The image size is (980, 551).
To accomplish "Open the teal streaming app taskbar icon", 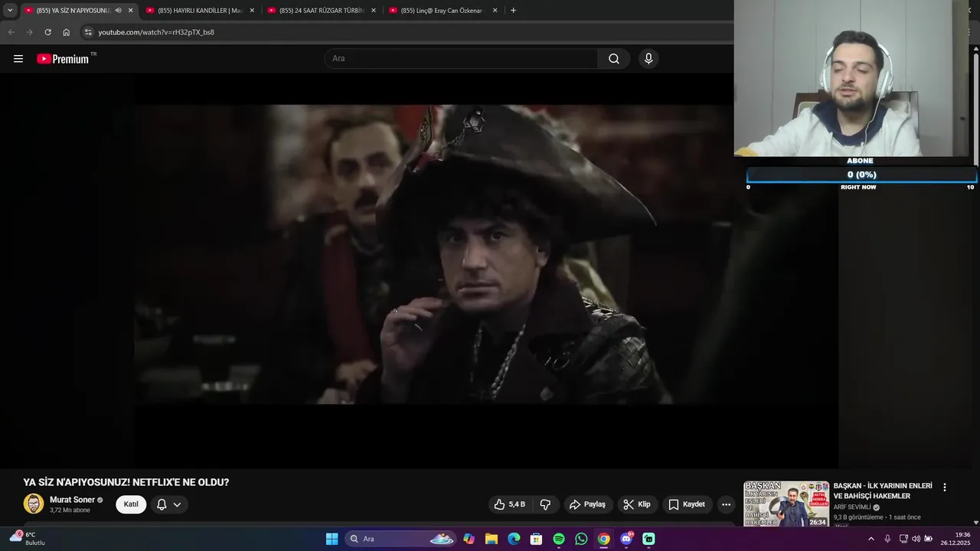I will point(648,539).
